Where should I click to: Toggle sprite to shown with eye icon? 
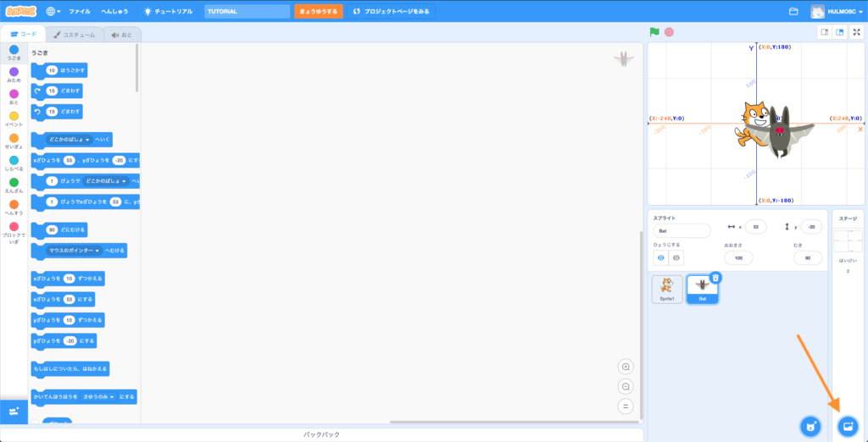(660, 257)
